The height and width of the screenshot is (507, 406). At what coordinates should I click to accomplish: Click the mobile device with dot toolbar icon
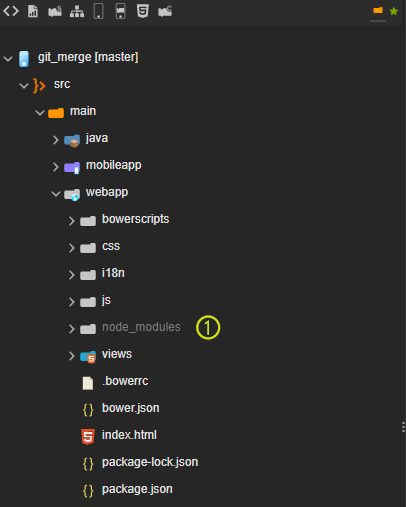pos(121,11)
